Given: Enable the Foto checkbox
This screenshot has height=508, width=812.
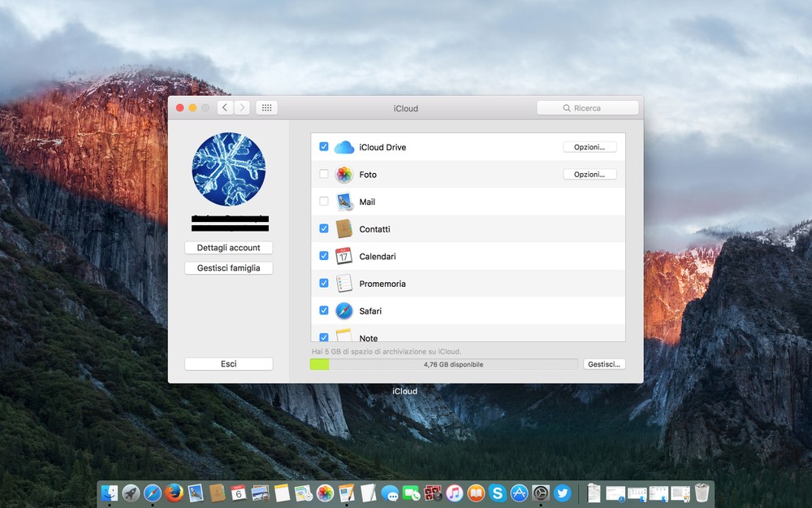Looking at the screenshot, I should point(324,175).
